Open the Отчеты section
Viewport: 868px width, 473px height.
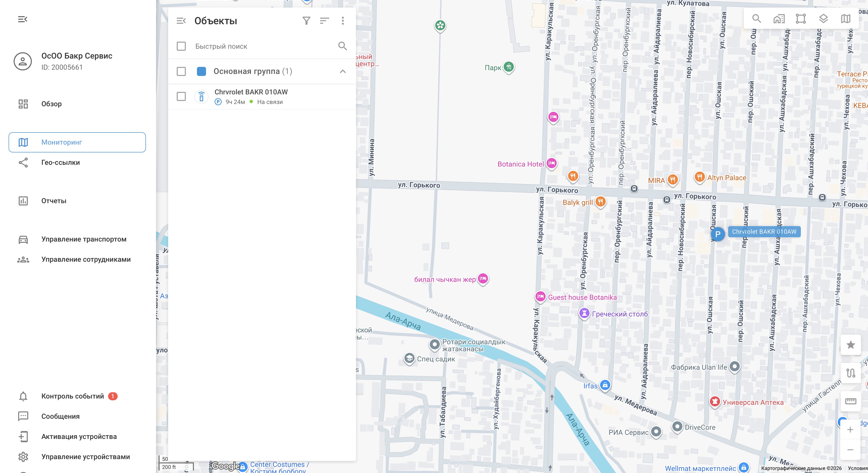coord(54,200)
